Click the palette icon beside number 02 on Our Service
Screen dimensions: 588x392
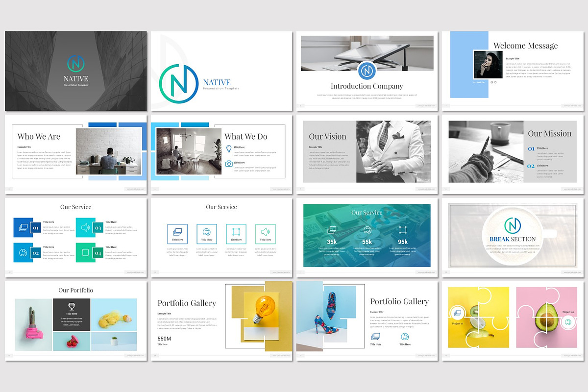click(x=23, y=253)
